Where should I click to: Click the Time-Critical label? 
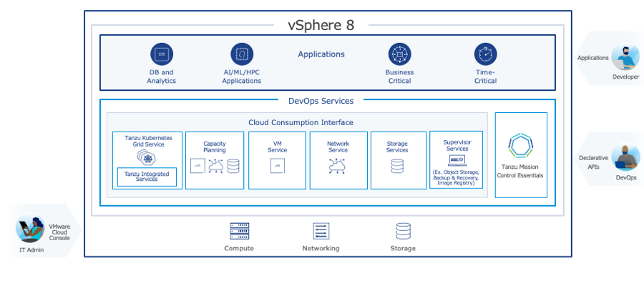(x=485, y=77)
